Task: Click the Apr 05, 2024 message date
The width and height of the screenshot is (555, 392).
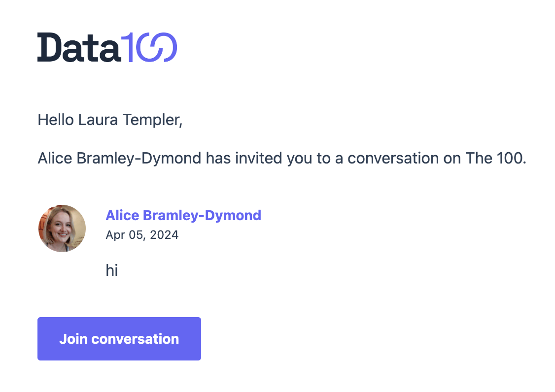Action: [x=142, y=235]
